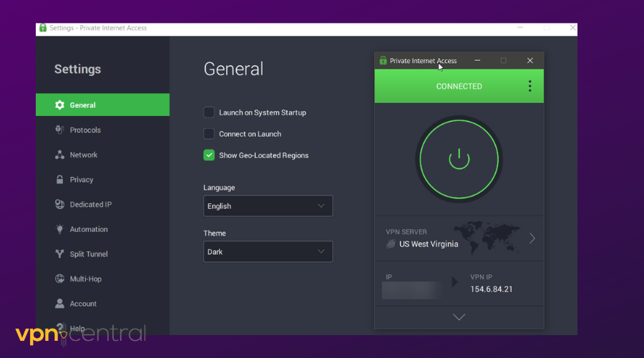644x358 pixels.
Task: Switch to the Network settings tab
Action: click(102, 155)
